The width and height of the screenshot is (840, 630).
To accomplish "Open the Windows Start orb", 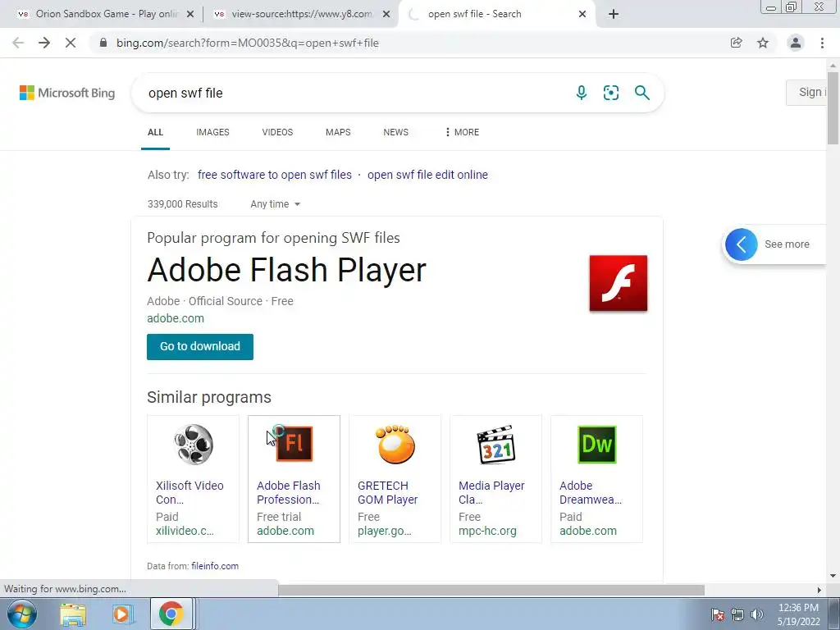I will click(x=22, y=614).
